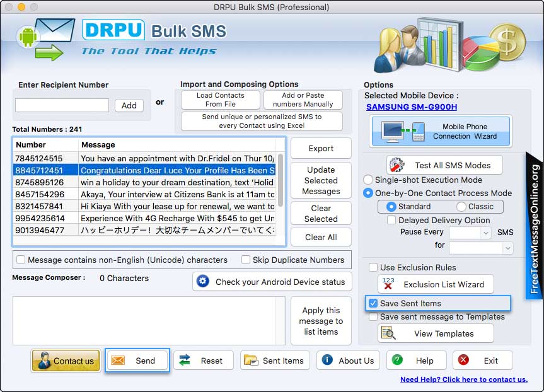Select Single-shot Execution Mode radio
The image size is (544, 392).
click(367, 180)
